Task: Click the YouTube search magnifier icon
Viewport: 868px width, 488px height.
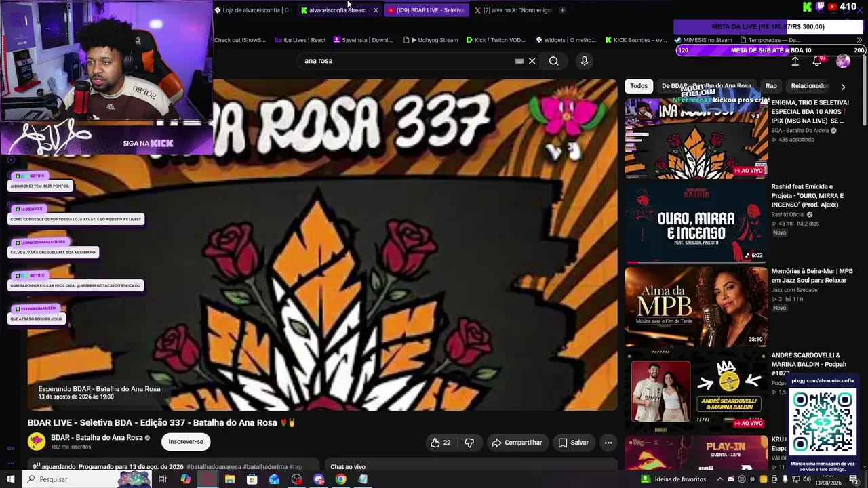Action: [x=554, y=61]
